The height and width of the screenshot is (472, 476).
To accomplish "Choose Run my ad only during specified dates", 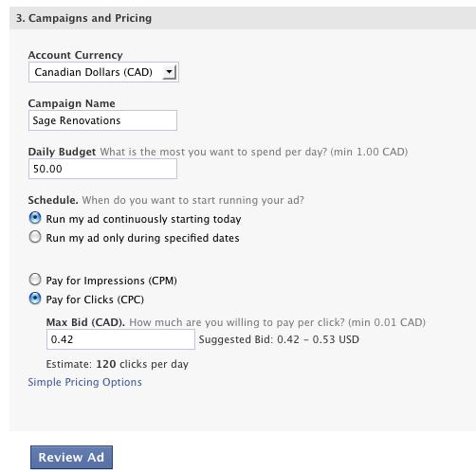I will pos(35,237).
